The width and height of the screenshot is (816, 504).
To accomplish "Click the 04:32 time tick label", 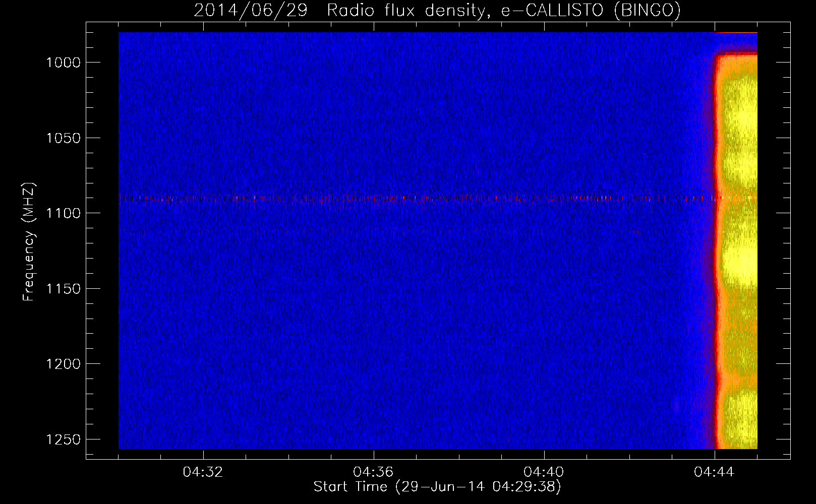I will point(203,472).
